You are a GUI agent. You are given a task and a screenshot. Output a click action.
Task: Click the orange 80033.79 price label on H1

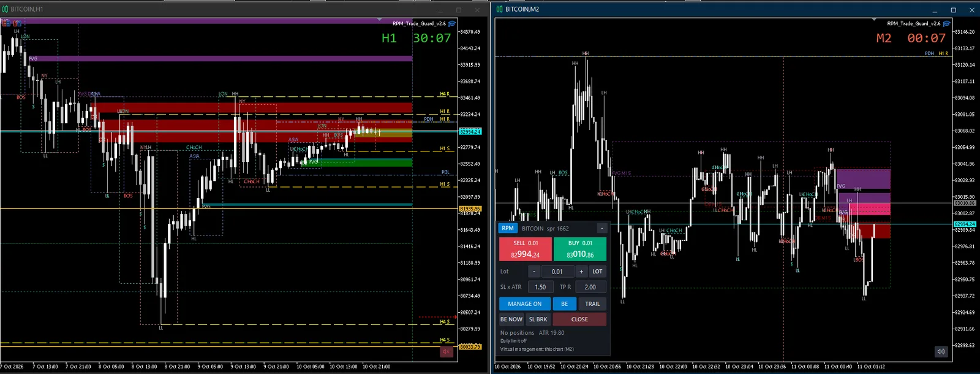click(x=470, y=346)
